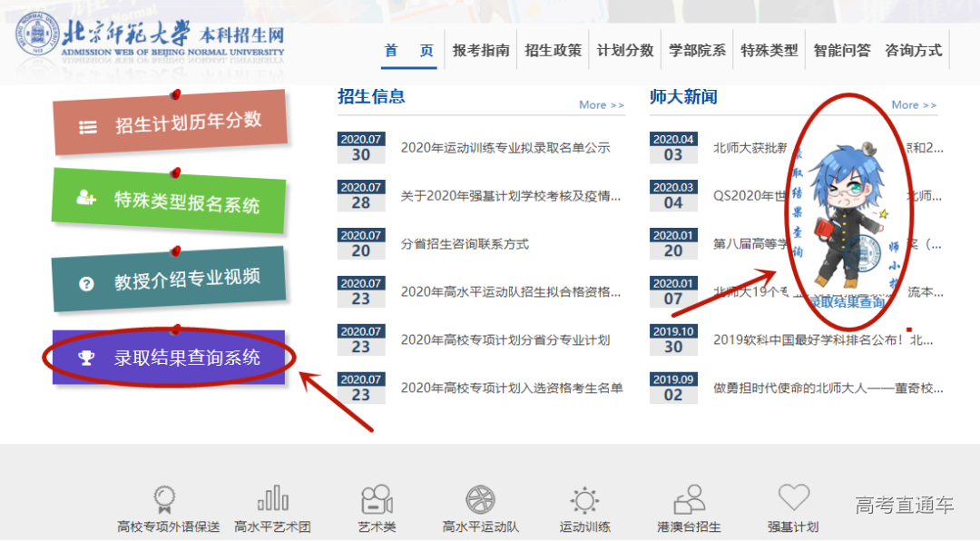Select 计划分数 in the navigation bar
The width and height of the screenshot is (980, 541).
[625, 51]
